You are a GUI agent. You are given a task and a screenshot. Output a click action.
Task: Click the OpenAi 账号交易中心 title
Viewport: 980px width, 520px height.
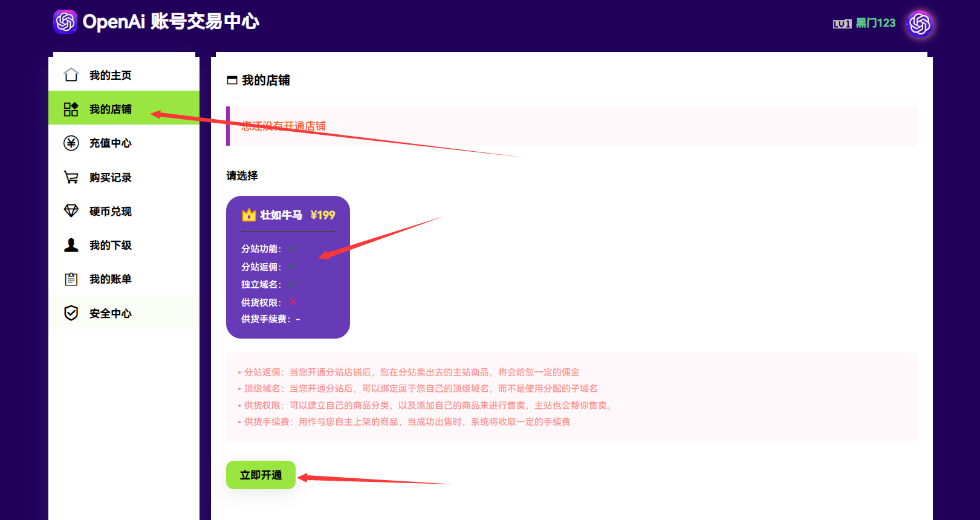click(171, 22)
